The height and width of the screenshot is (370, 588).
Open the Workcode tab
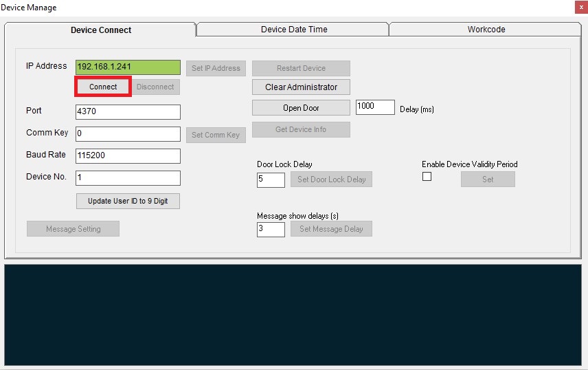486,30
